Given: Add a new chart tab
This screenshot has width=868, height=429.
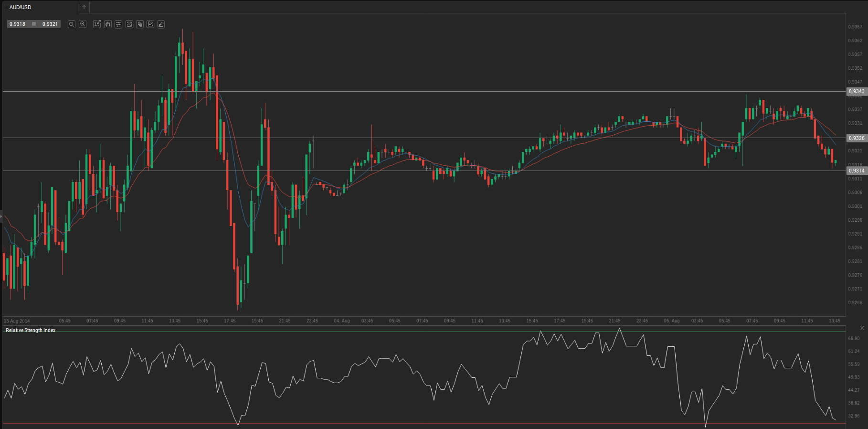Looking at the screenshot, I should point(84,7).
